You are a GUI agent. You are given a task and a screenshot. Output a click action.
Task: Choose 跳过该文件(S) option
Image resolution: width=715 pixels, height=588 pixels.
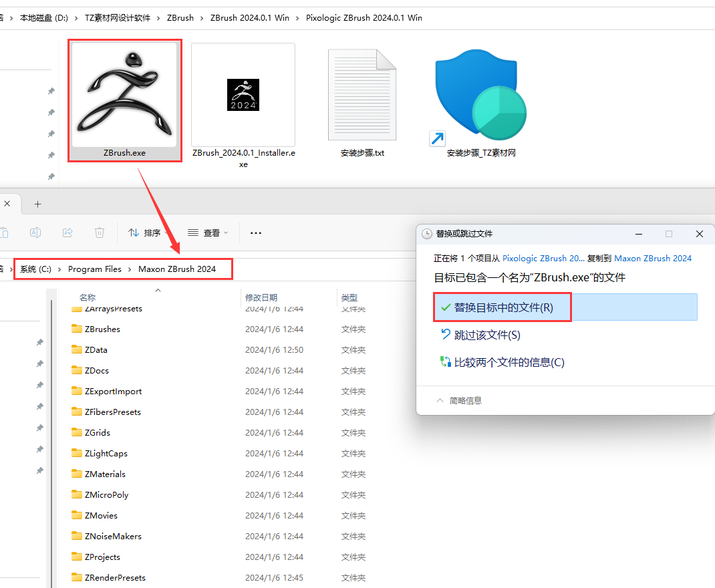[480, 335]
